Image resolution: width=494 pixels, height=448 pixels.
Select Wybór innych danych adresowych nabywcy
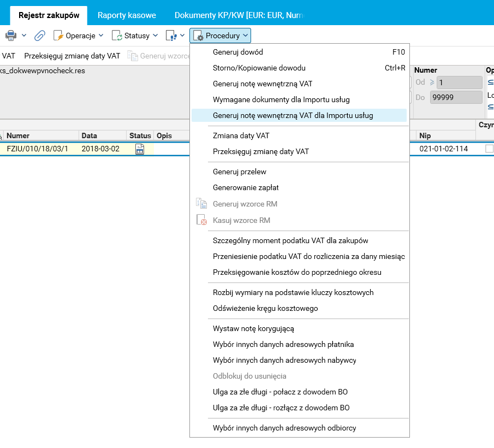299,360
